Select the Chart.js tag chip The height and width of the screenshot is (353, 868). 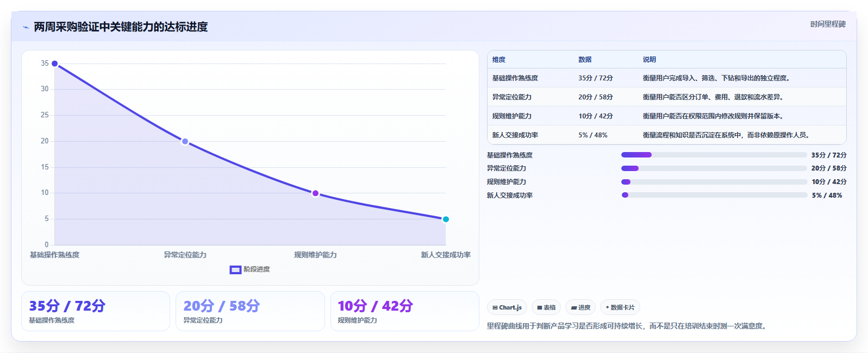507,307
